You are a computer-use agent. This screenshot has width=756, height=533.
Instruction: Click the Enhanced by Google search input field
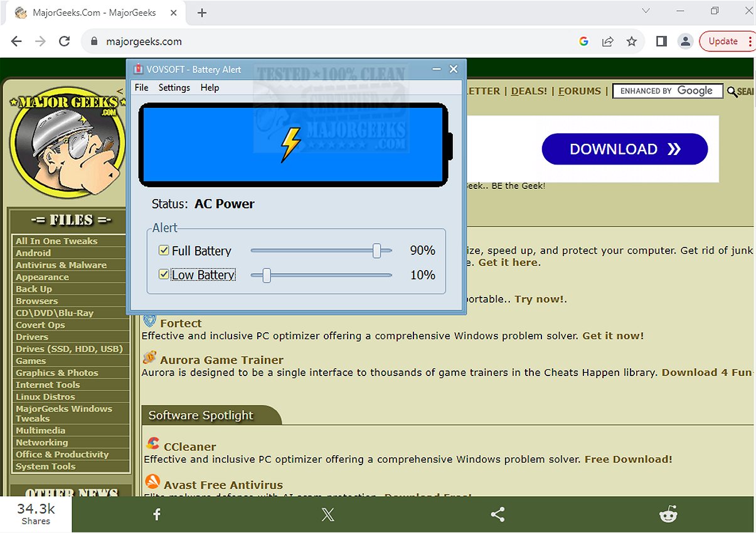667,90
